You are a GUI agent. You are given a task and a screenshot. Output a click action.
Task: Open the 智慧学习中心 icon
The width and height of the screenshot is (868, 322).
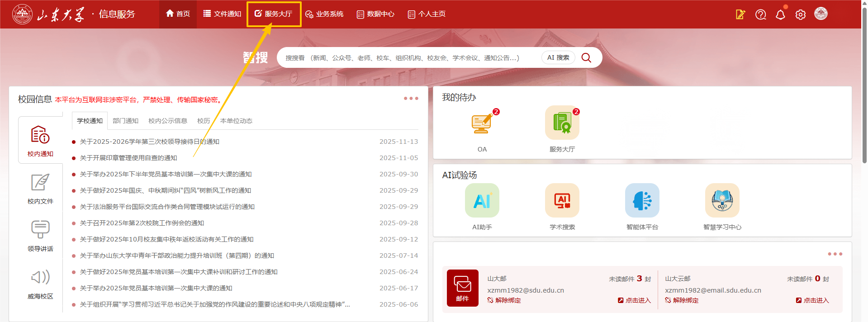(x=722, y=200)
